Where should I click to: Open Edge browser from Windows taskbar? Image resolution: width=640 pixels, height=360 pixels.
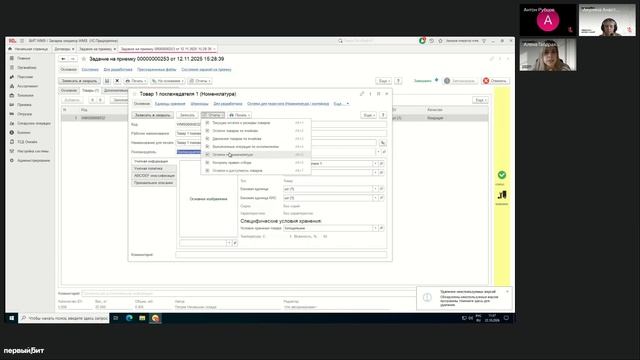(129, 318)
